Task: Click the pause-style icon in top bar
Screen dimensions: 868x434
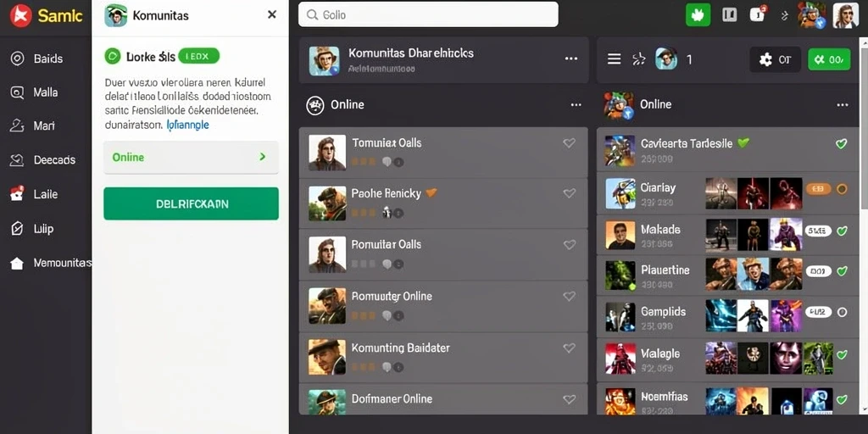Action: [x=729, y=15]
